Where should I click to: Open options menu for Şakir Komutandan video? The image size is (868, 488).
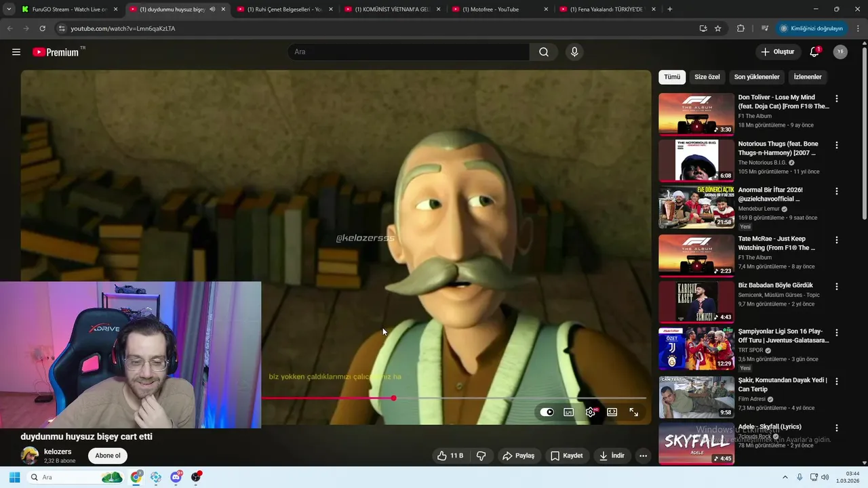[x=836, y=382]
